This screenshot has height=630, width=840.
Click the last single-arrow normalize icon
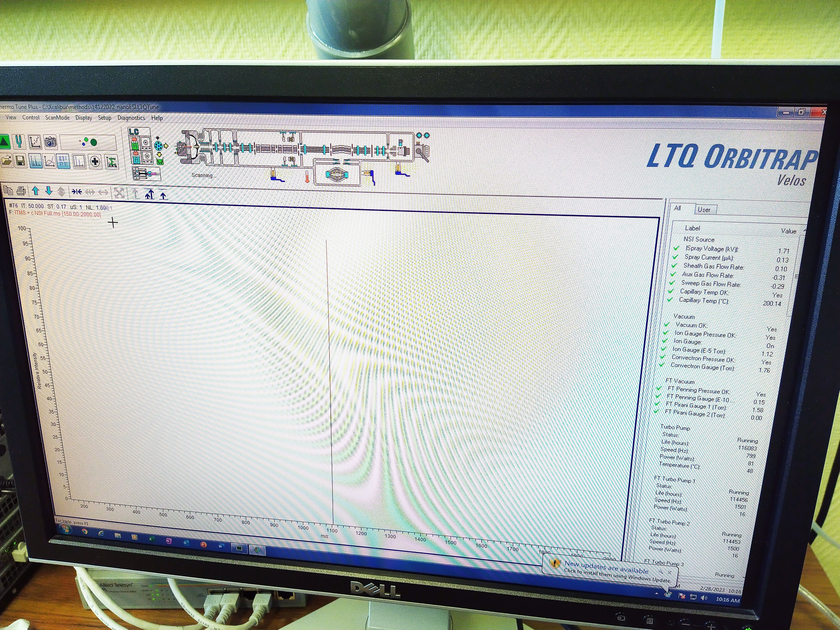click(163, 195)
